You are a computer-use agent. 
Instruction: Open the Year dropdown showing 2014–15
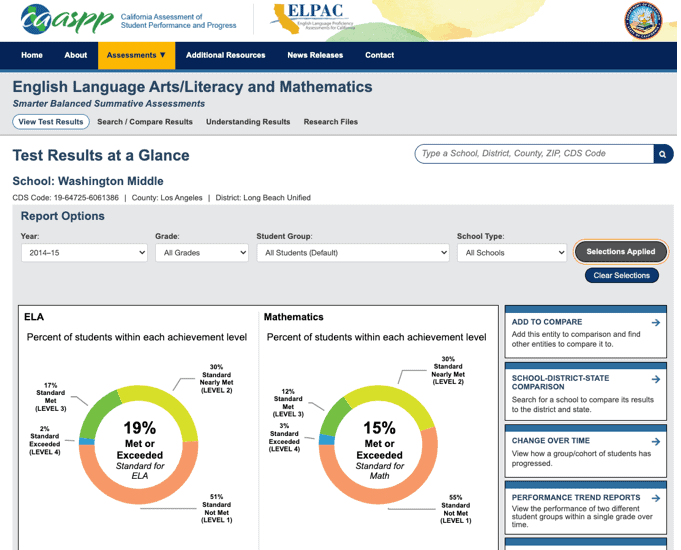[84, 253]
